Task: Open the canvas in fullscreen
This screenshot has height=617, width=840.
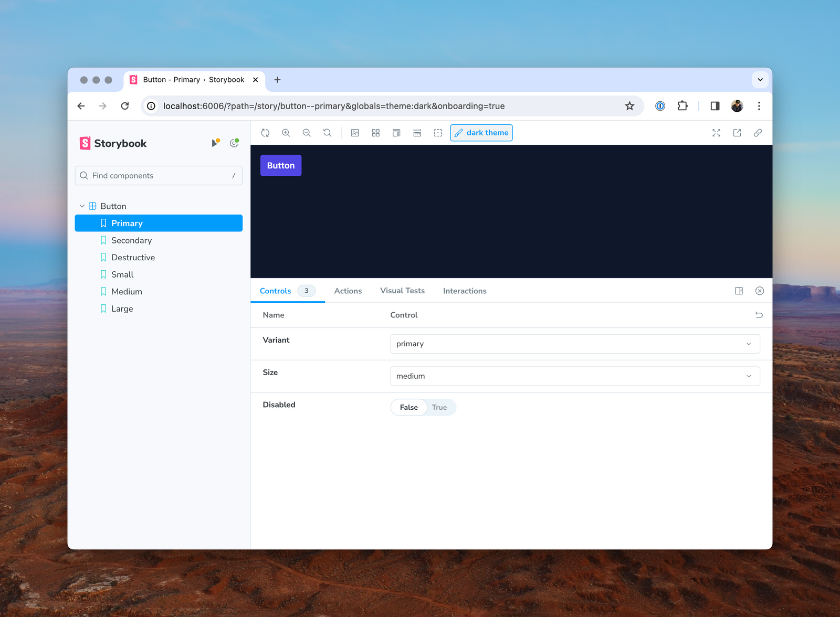Action: (716, 133)
